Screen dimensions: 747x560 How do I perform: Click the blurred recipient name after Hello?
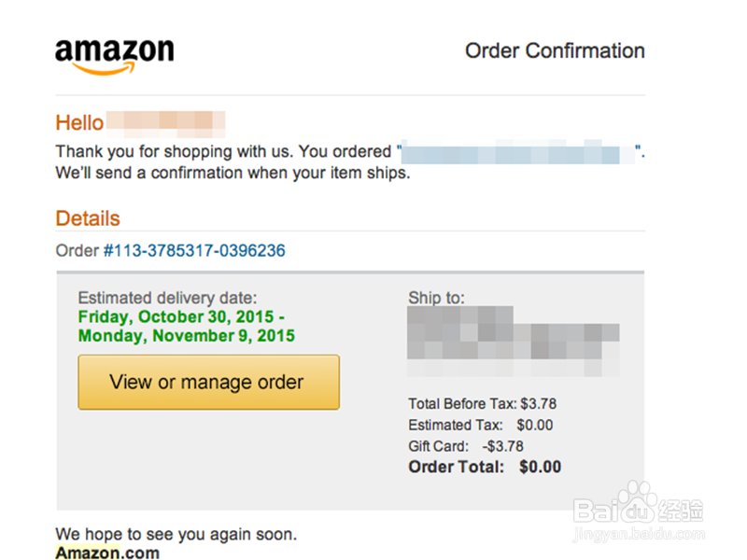point(165,124)
